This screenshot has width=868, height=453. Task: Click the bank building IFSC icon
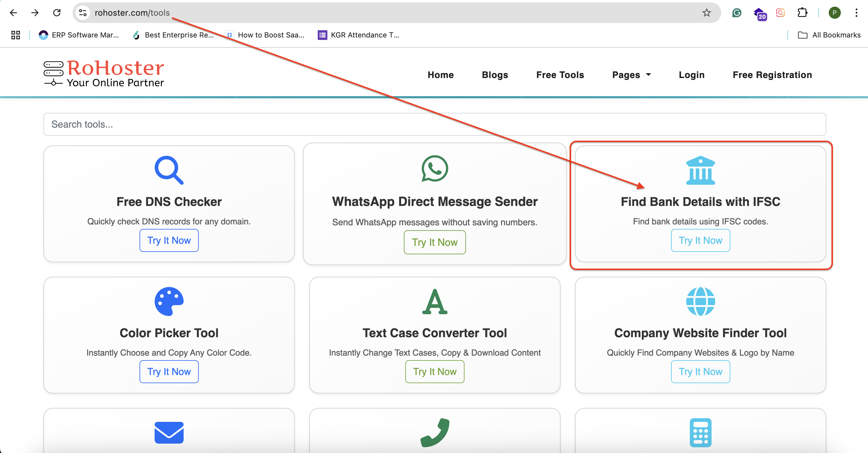(x=700, y=170)
